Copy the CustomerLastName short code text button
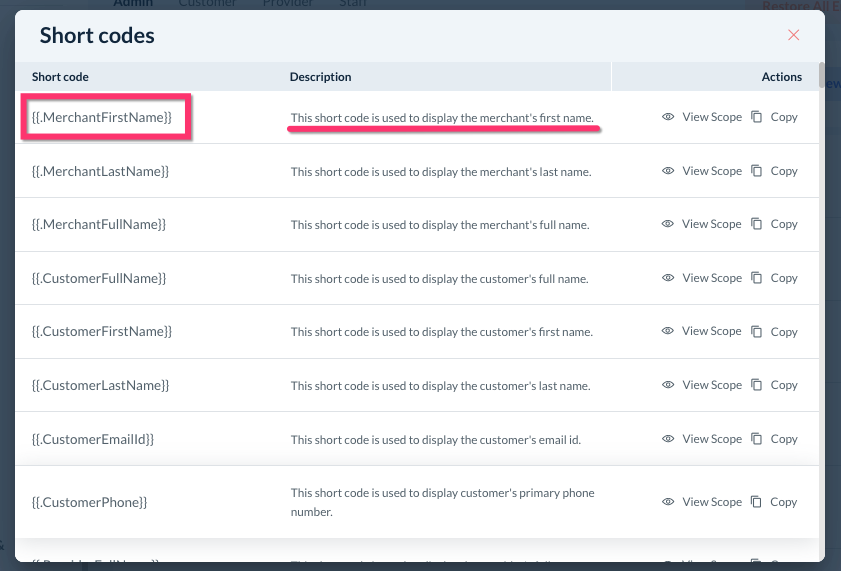This screenshot has height=571, width=841. (x=783, y=385)
